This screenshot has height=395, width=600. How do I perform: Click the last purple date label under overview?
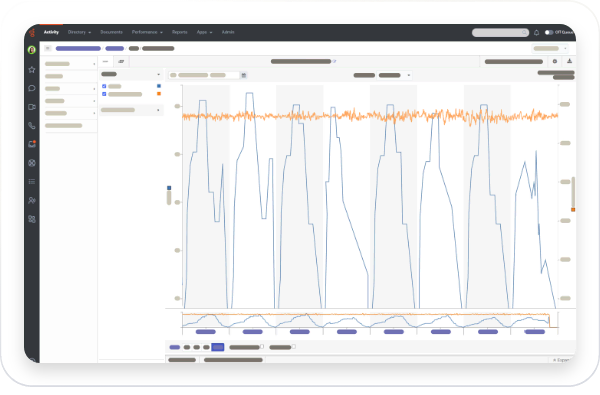(535, 332)
